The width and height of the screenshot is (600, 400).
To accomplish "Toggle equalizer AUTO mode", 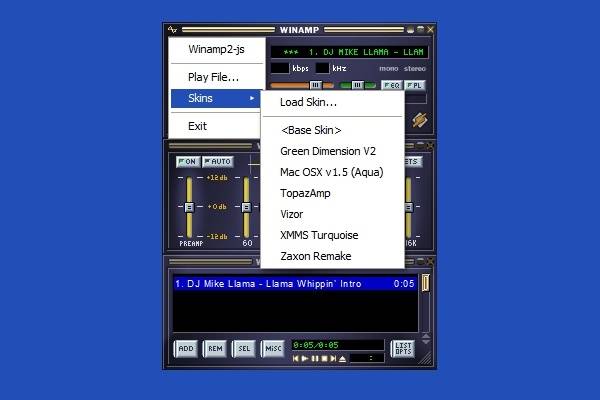I will tap(218, 162).
